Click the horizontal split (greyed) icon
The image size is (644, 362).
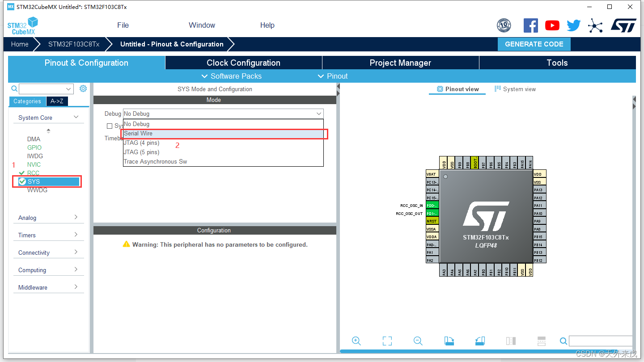click(542, 341)
